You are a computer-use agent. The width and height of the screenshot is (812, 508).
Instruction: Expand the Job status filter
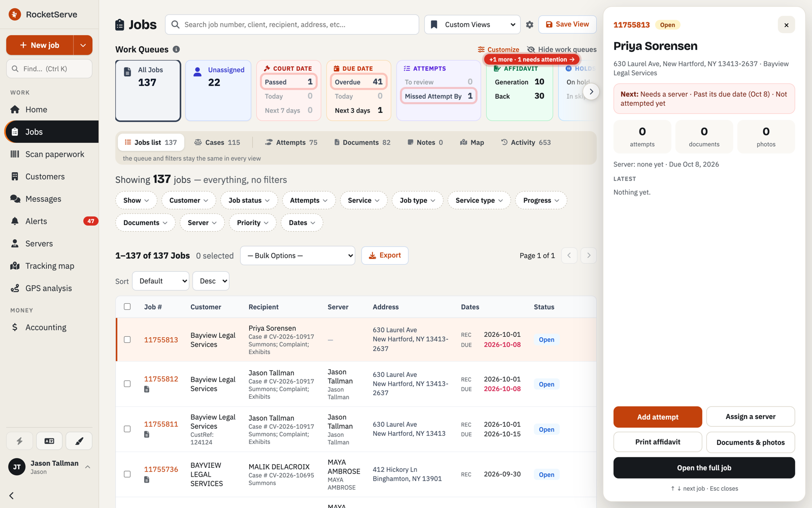[249, 200]
